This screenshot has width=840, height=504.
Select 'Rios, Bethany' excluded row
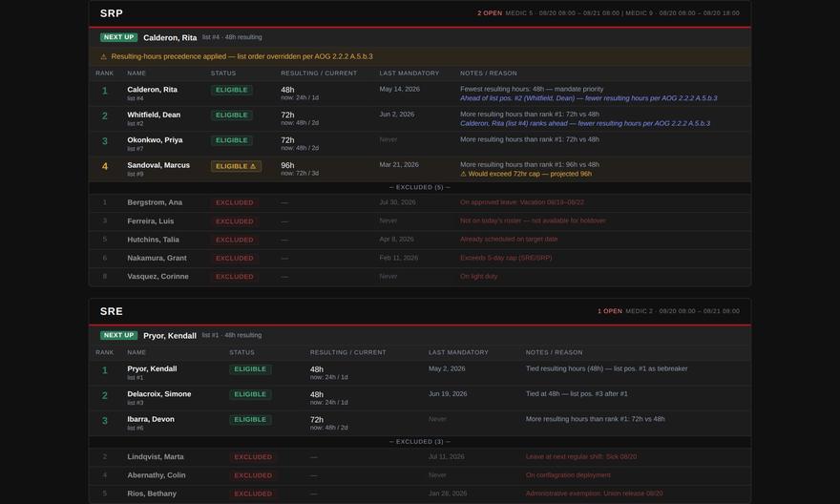coord(420,493)
